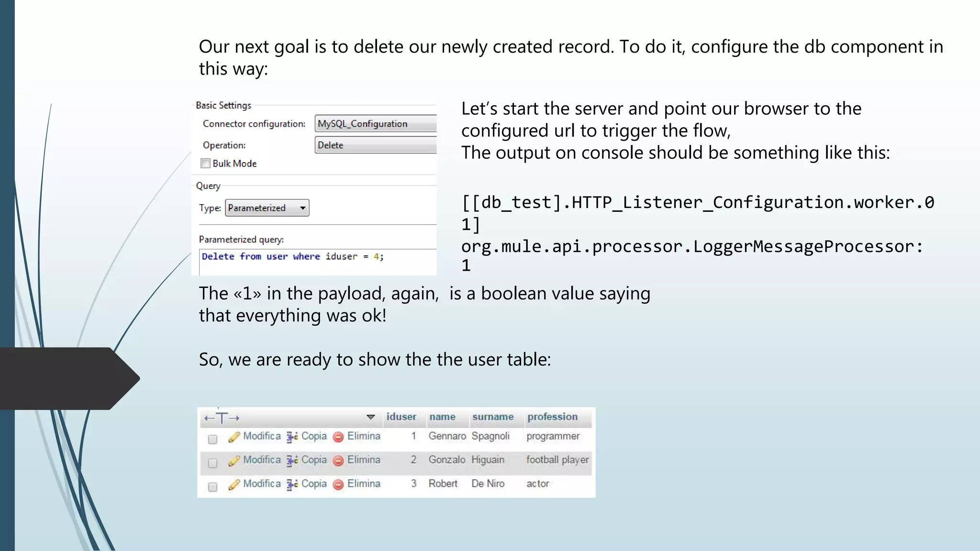The width and height of the screenshot is (980, 551).
Task: Click Copia link for Gennaro
Action: [x=314, y=436]
